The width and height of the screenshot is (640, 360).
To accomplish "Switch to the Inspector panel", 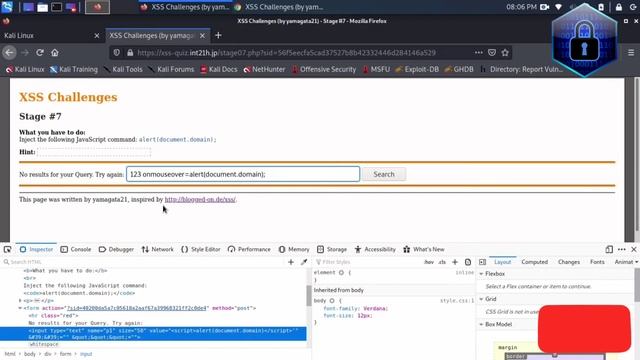I will 36,249.
